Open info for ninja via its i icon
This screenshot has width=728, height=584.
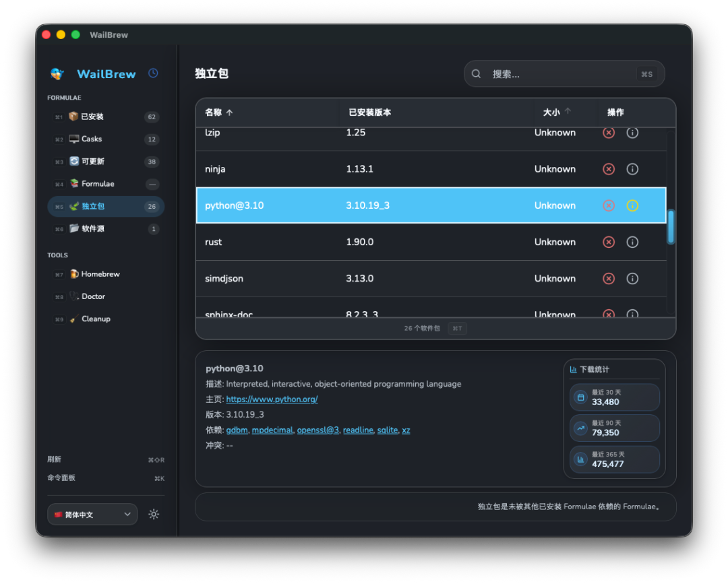(632, 168)
